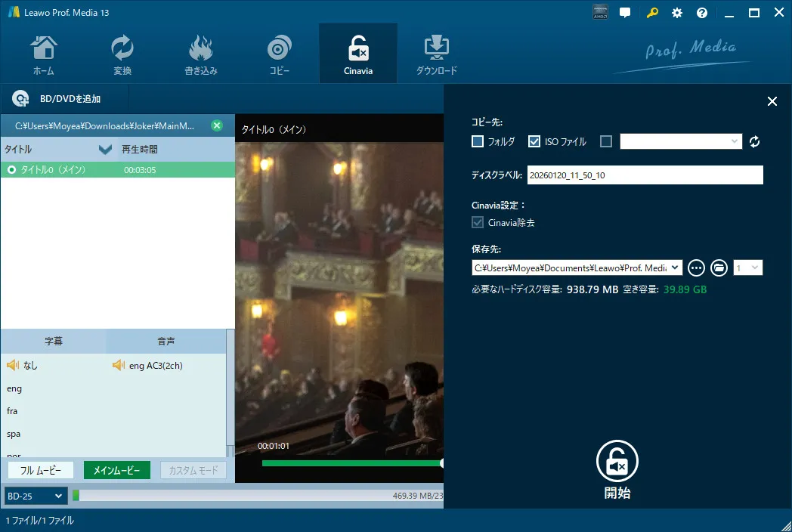Open the feedback chat bubble icon
Viewport: 792px width, 532px height.
click(x=625, y=13)
